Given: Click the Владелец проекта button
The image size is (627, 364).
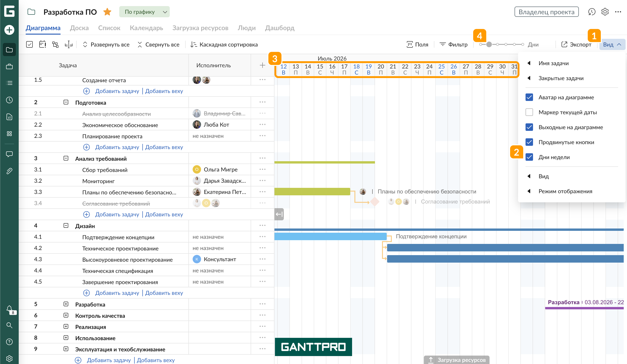Looking at the screenshot, I should [x=546, y=12].
